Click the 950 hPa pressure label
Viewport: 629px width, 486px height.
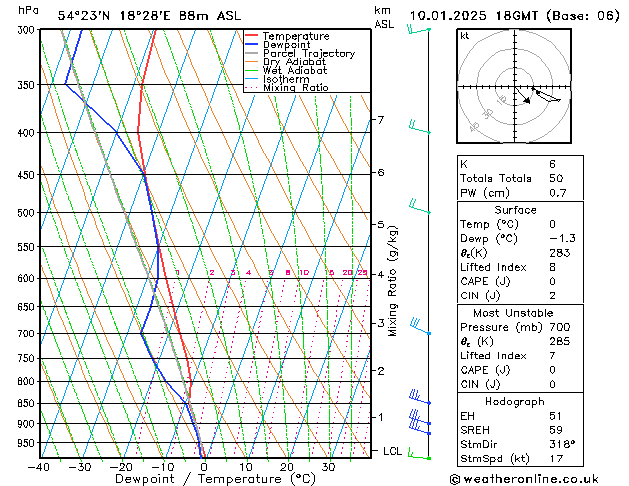[x=28, y=443]
